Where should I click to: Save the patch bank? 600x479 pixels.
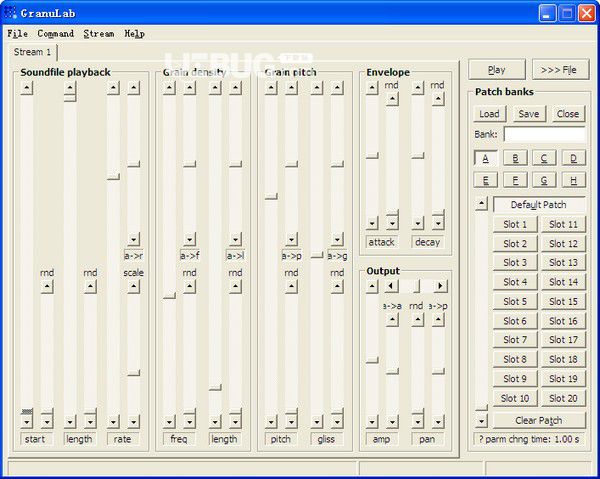[x=529, y=114]
